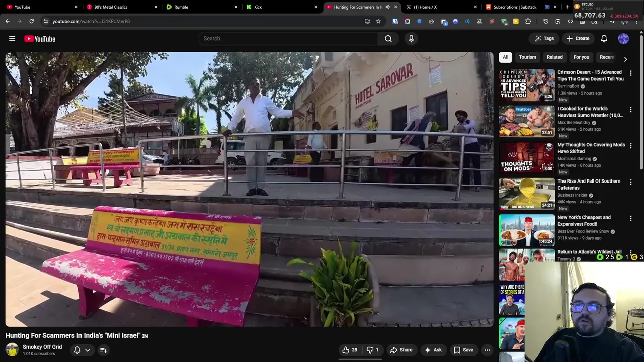644x362 pixels.
Task: Click the magnifier search button
Action: (388, 39)
